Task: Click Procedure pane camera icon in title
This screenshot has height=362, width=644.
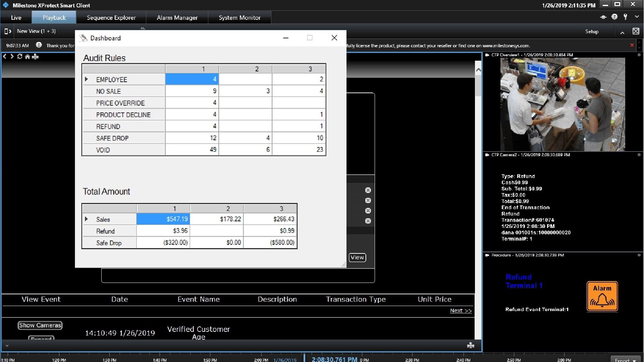Action: tap(487, 255)
